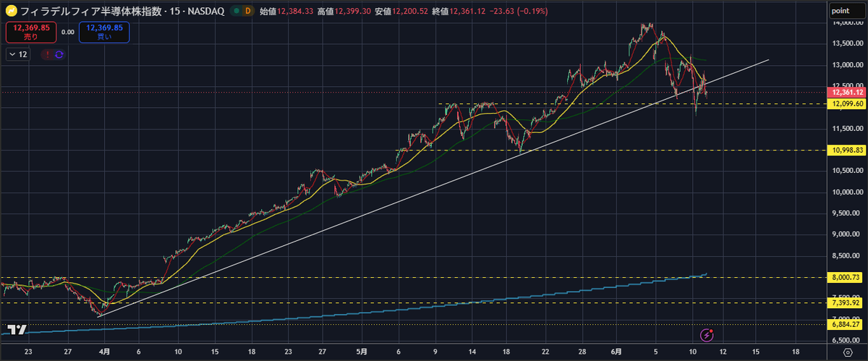Click the 4月 date label on time axis
This screenshot has height=361, width=868.
click(x=104, y=350)
